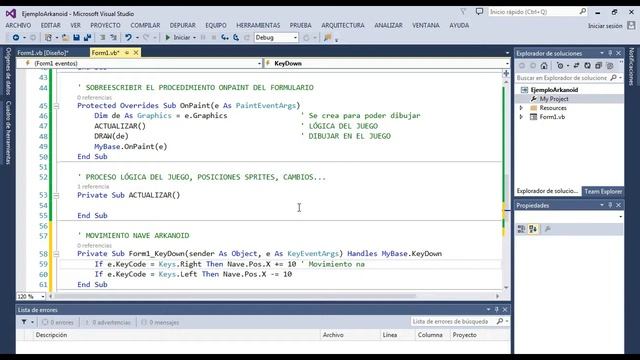The height and width of the screenshot is (360, 640).
Task: Click the Home icon in Solution Explorer
Action: pos(544,66)
